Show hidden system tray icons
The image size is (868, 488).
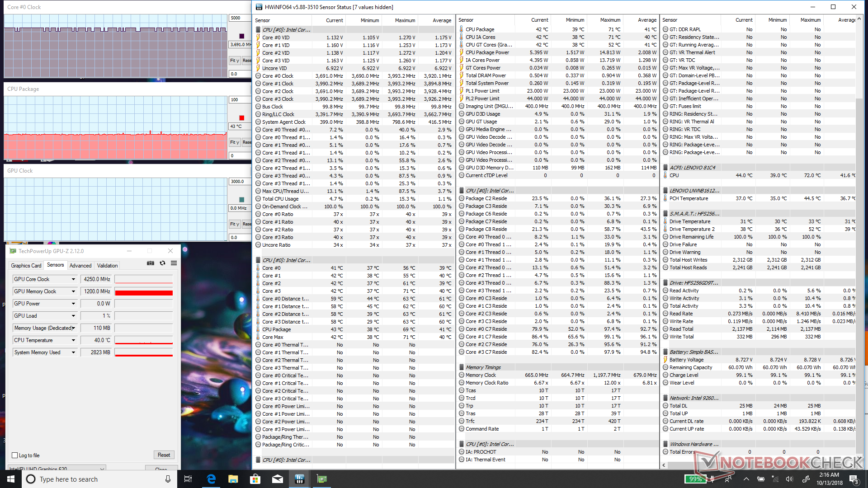[x=746, y=479]
